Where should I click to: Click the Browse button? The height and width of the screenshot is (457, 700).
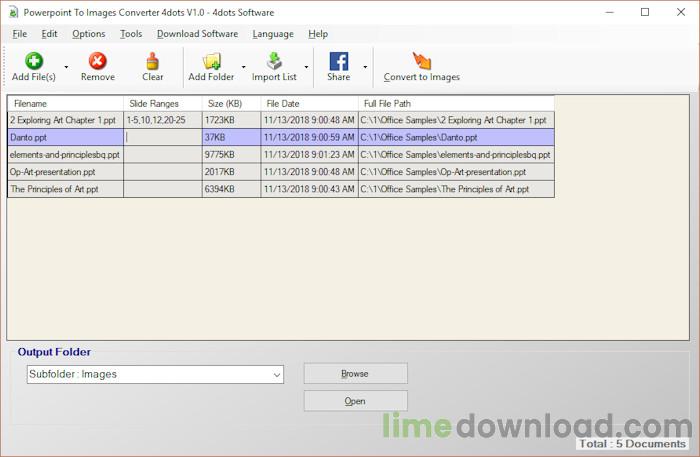[355, 374]
